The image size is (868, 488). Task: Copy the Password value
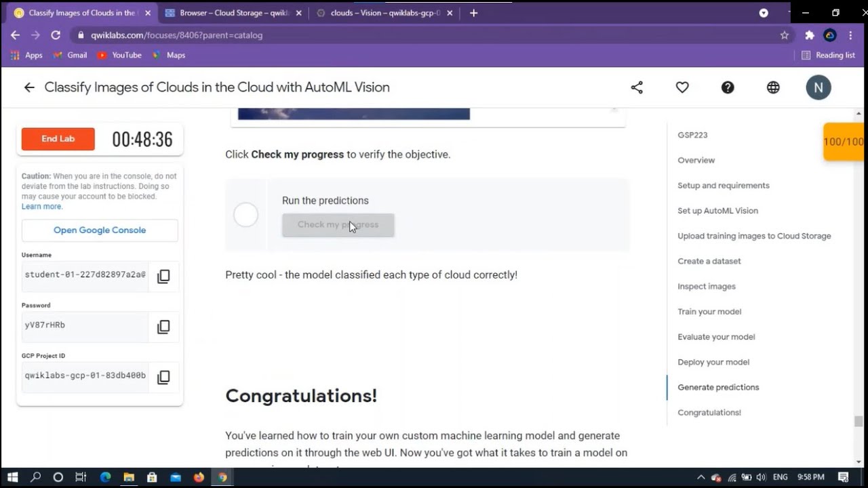click(163, 327)
